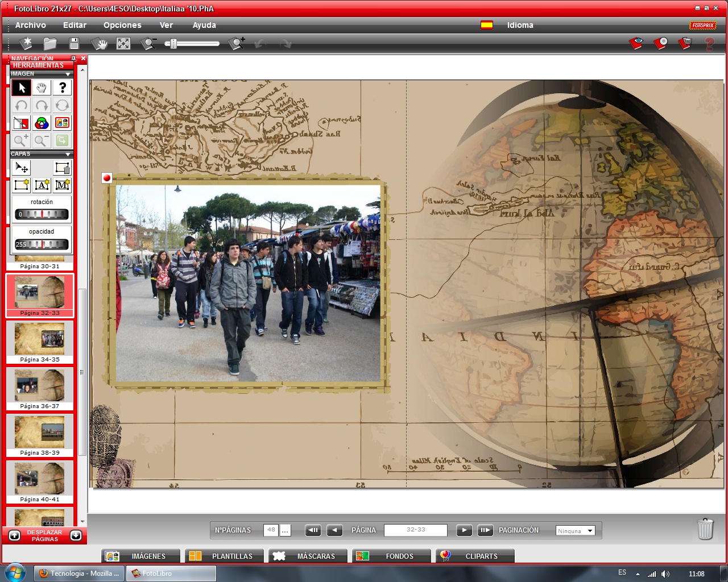
Task: Open the Fondos tab
Action: 391,556
